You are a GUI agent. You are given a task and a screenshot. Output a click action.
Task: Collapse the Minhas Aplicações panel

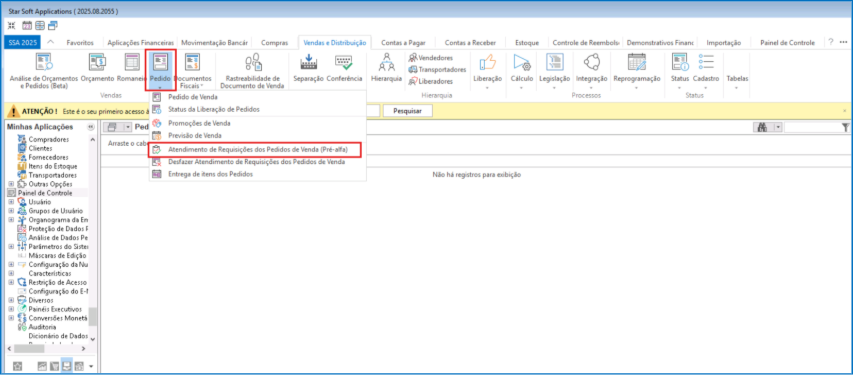(x=91, y=127)
